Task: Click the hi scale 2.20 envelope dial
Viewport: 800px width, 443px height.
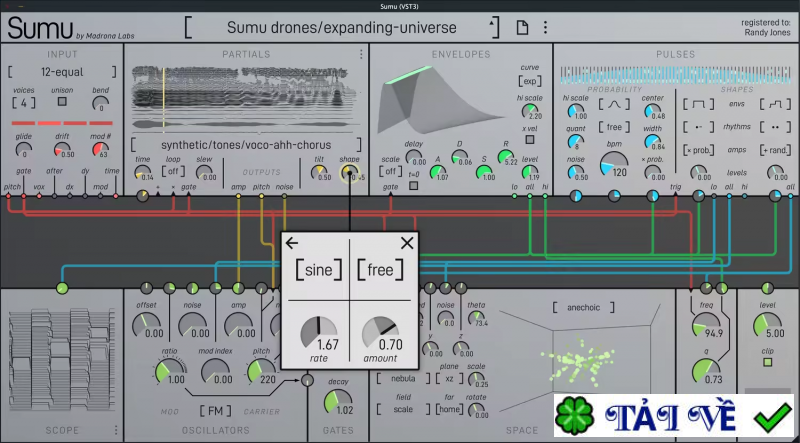Action: coord(530,111)
